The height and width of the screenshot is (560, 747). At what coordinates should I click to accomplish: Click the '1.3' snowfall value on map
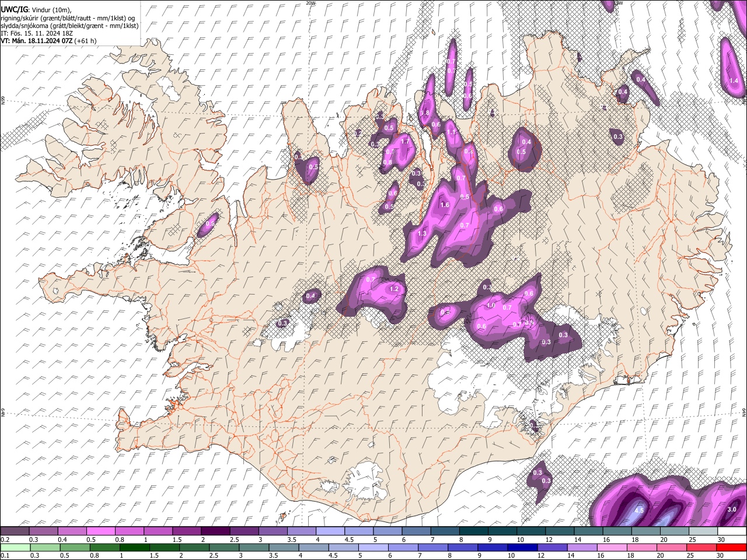click(423, 233)
